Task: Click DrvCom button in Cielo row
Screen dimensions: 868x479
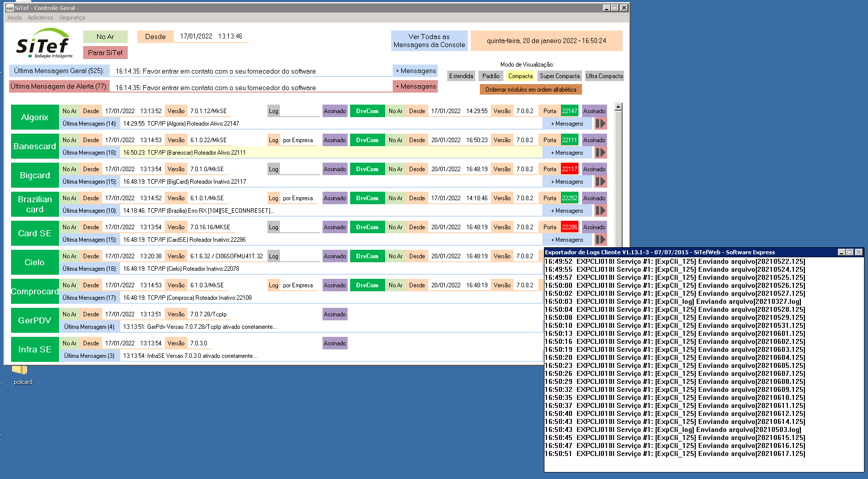Action: [x=367, y=256]
